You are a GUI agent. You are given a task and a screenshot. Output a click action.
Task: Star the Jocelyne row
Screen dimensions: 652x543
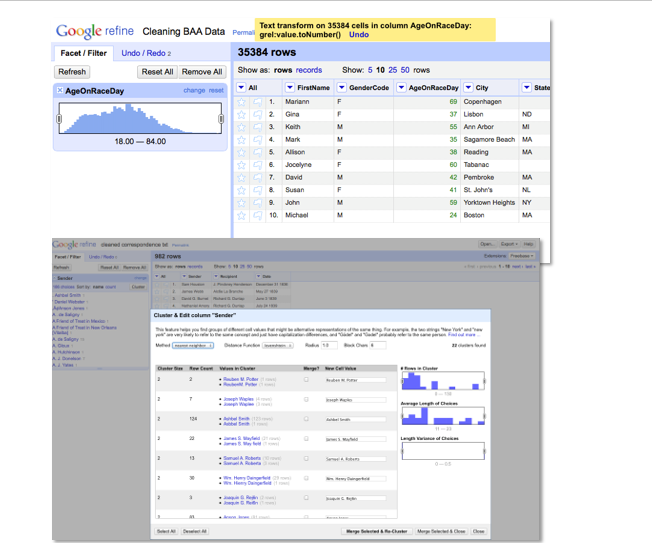point(241,165)
